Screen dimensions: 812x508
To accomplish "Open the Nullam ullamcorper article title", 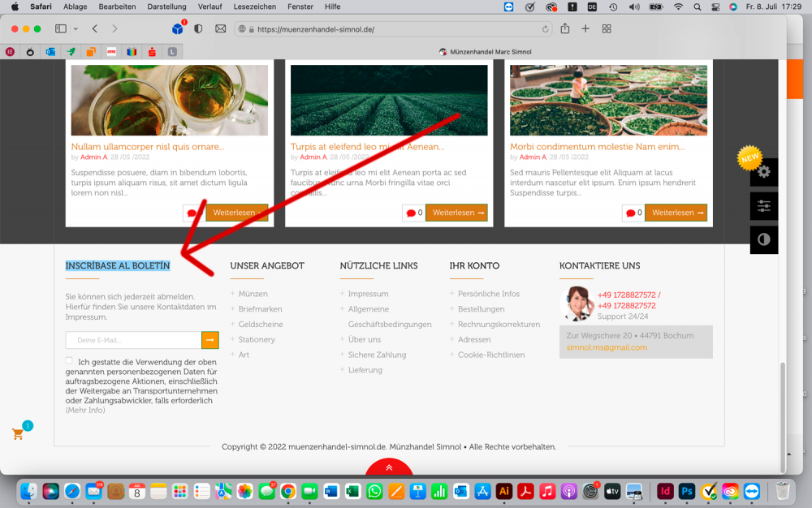I will (x=148, y=146).
